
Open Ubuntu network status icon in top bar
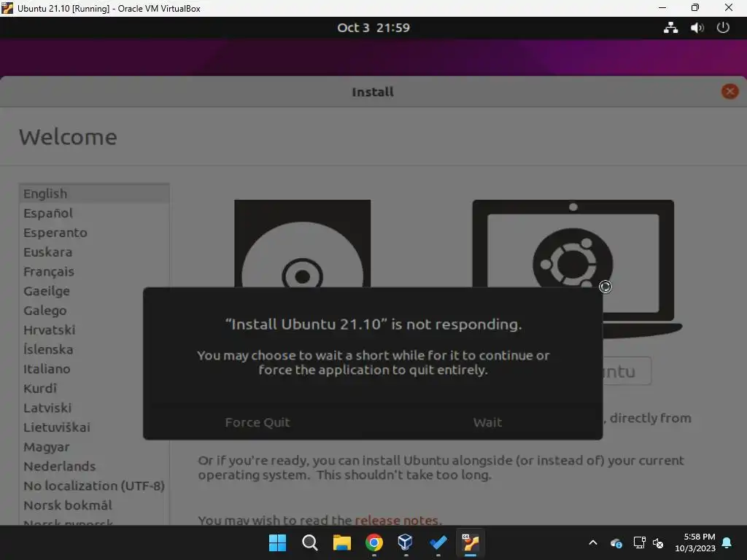click(671, 28)
